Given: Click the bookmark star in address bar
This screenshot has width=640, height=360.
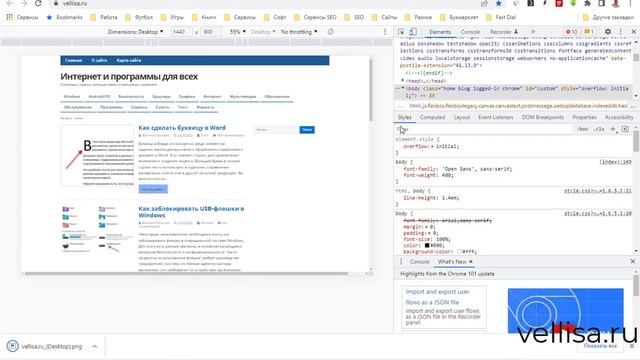Looking at the screenshot, I should 498,3.
